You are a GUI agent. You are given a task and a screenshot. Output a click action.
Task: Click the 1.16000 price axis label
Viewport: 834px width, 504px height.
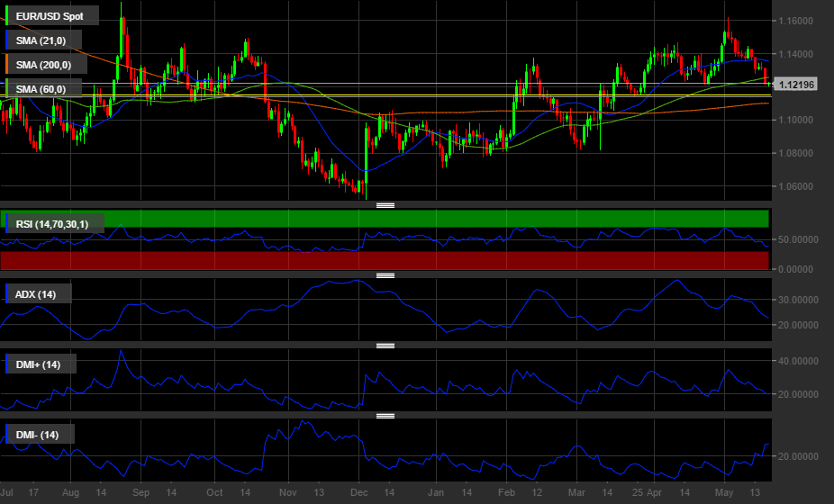pyautogui.click(x=796, y=21)
